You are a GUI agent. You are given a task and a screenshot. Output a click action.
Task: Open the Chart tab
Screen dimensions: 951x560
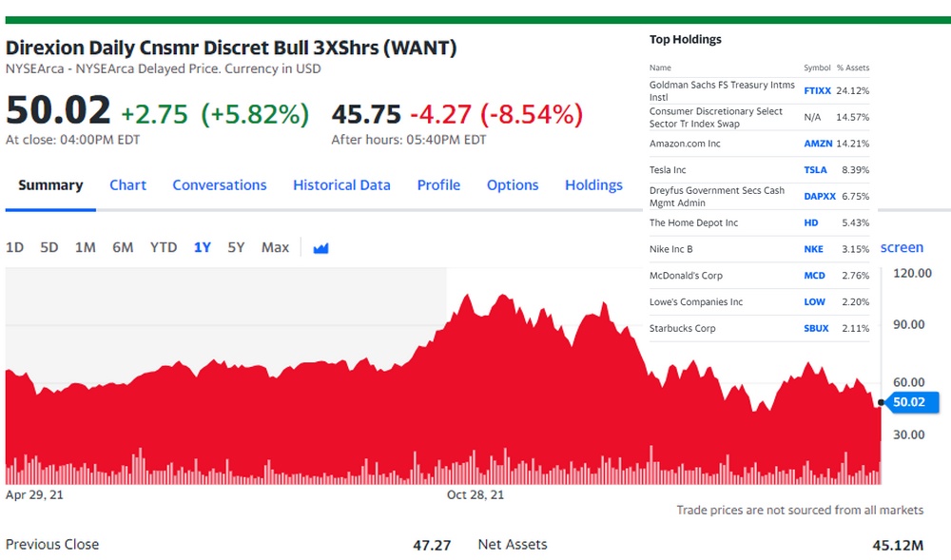(128, 185)
